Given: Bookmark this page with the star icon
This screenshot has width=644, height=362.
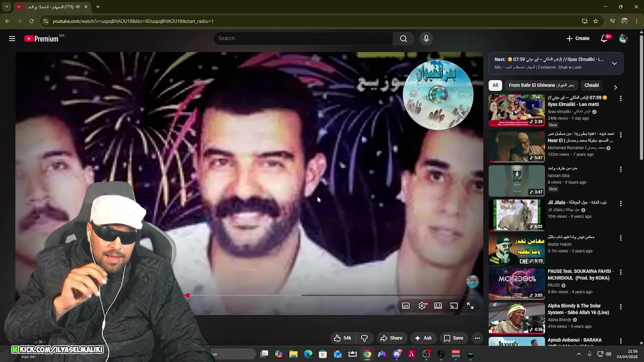Looking at the screenshot, I should tap(596, 21).
